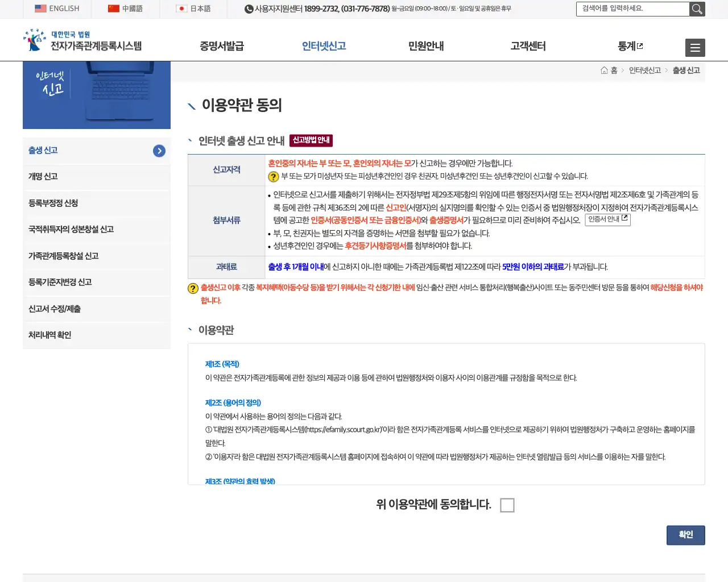The height and width of the screenshot is (582, 728).
Task: Click the Japan flag icon for 日本語
Action: pos(181,9)
